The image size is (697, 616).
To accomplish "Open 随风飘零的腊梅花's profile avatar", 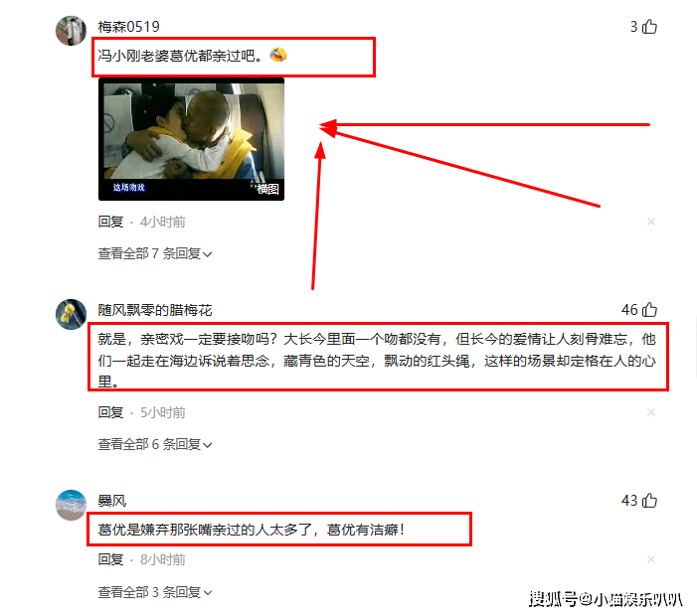I will tap(71, 314).
